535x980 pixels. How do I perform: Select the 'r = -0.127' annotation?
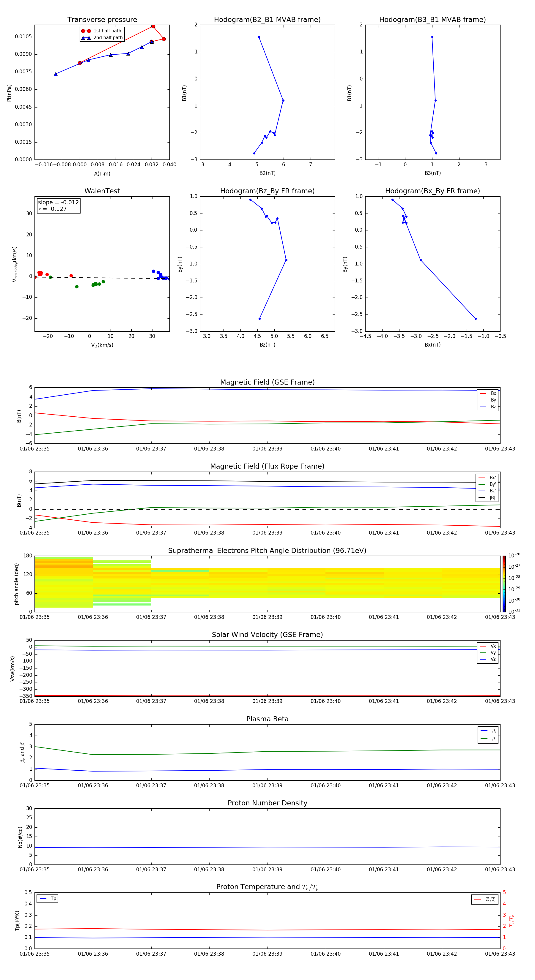53,209
